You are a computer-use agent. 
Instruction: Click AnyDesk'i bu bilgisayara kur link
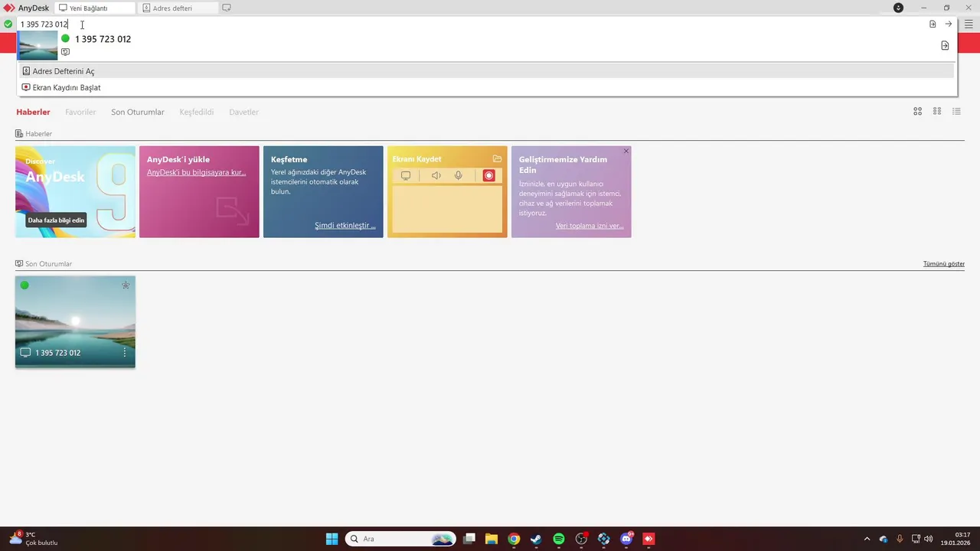196,172
